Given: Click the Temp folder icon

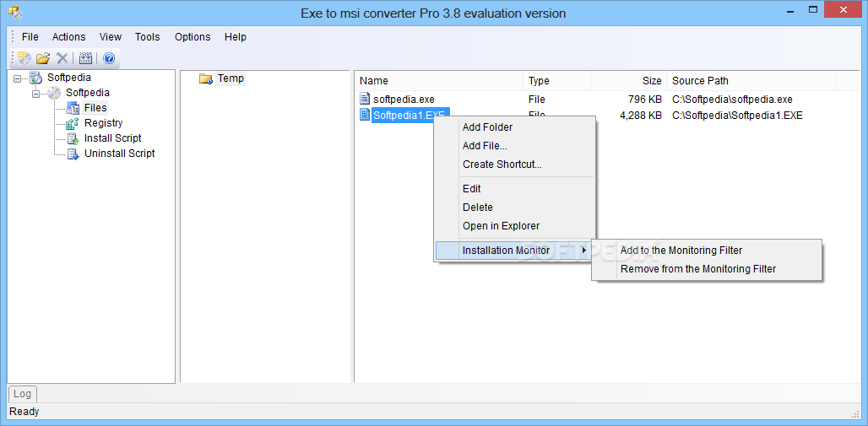Looking at the screenshot, I should (206, 78).
